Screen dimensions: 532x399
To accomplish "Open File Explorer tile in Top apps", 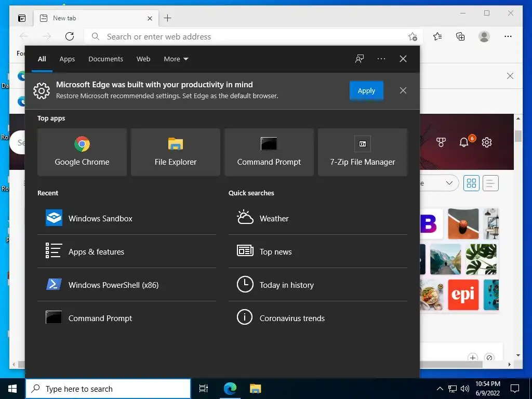I will click(176, 152).
